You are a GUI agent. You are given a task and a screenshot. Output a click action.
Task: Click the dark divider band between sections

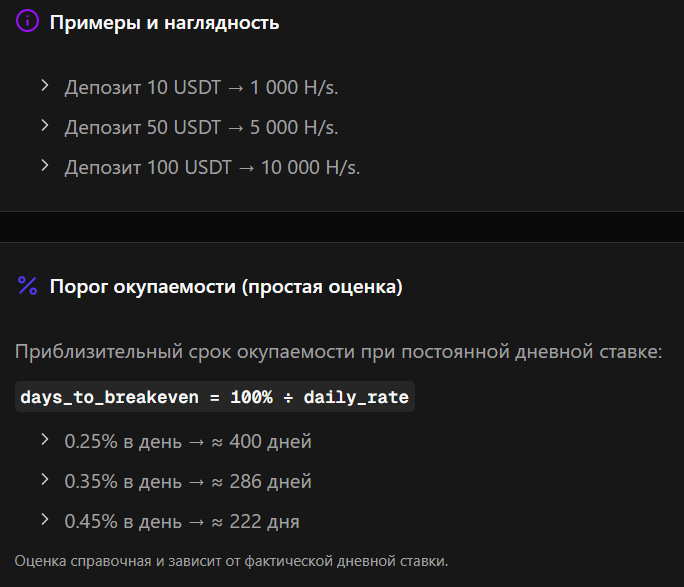(x=342, y=227)
